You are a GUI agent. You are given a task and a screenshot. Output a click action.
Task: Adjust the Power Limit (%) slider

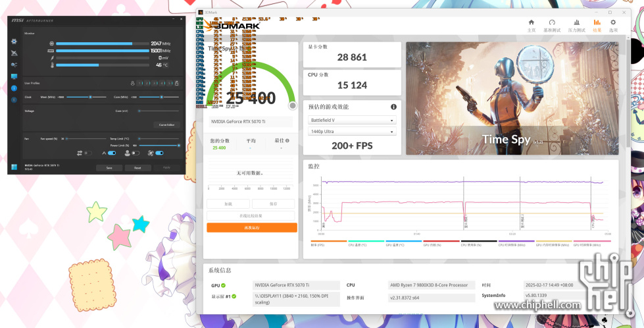pos(159,145)
